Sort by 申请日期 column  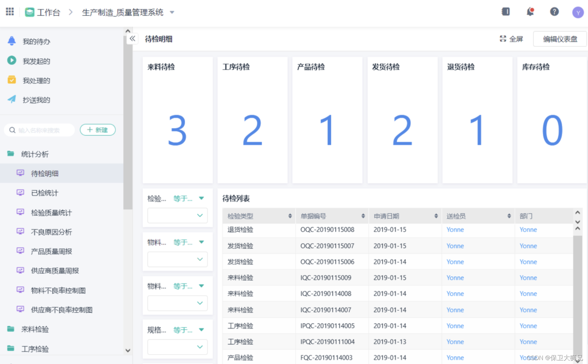[x=436, y=216]
